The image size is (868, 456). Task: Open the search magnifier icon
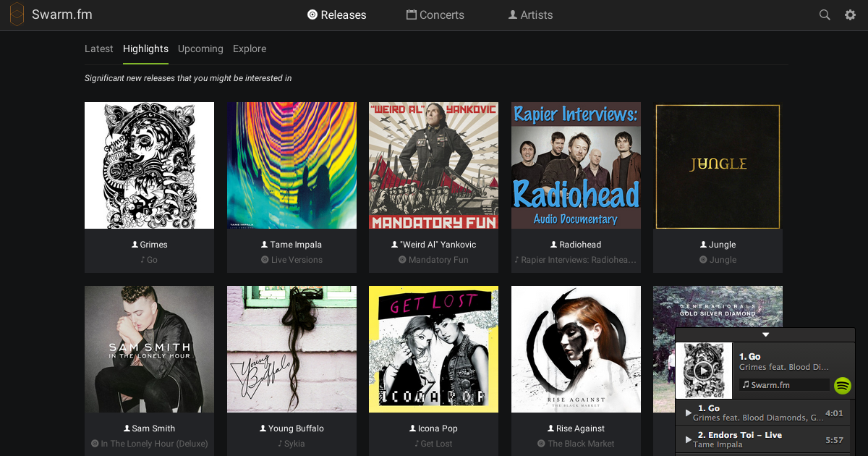tap(825, 14)
